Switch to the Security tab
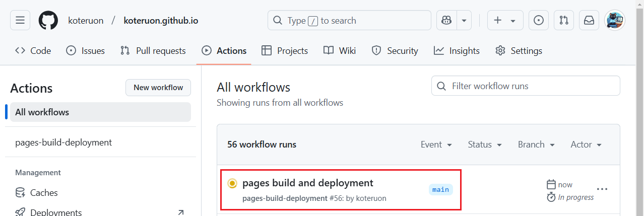The width and height of the screenshot is (644, 216). [x=395, y=50]
